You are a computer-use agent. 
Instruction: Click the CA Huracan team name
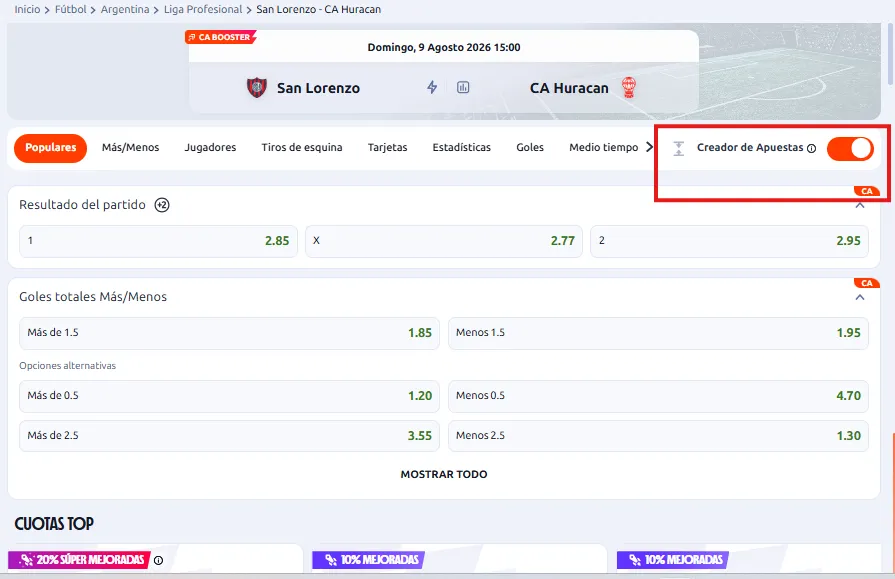569,89
